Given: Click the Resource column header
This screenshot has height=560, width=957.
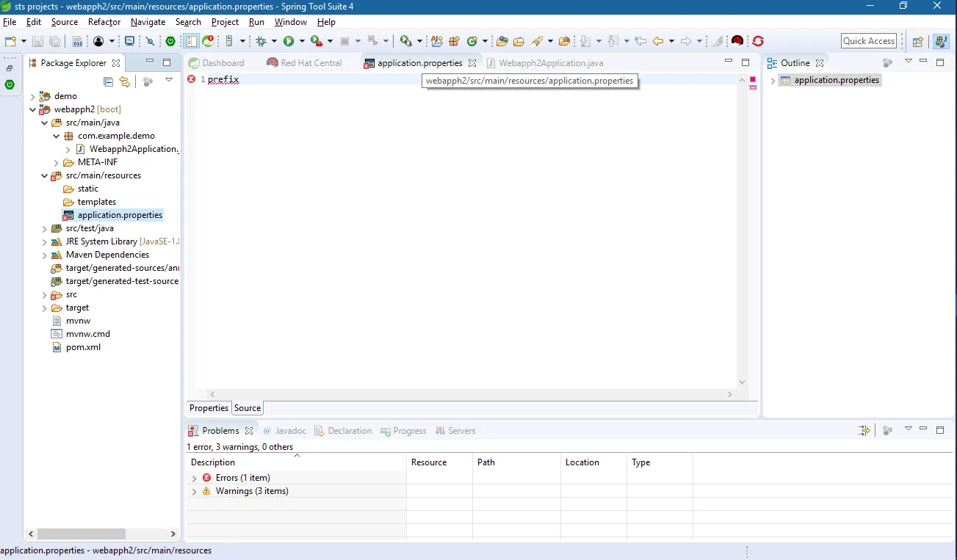Looking at the screenshot, I should click(x=439, y=462).
